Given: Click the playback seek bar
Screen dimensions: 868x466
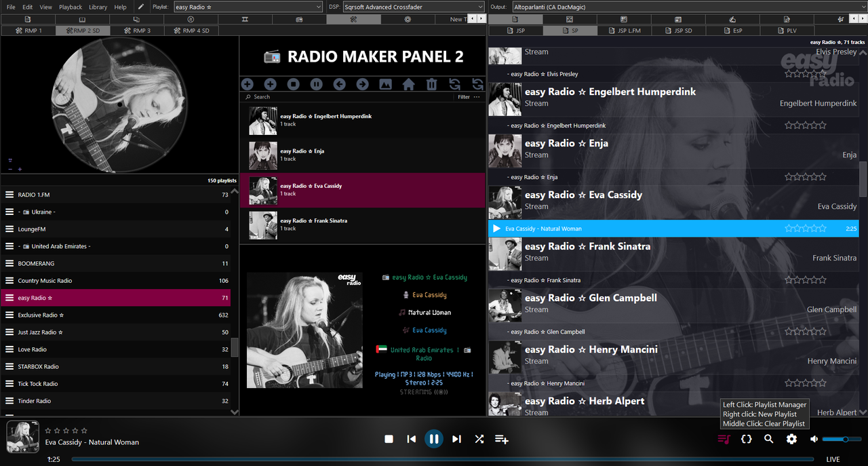Looking at the screenshot, I should pyautogui.click(x=443, y=459).
